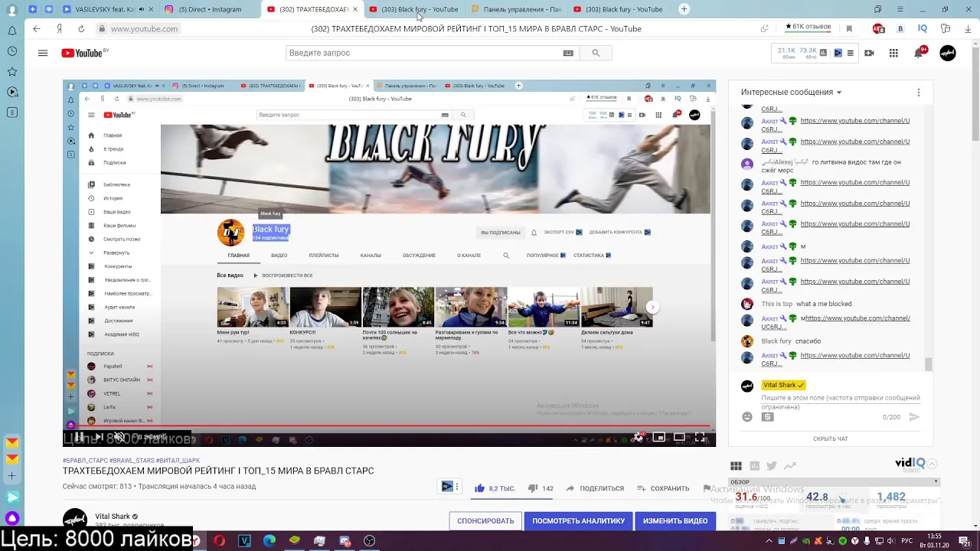Collapse the vidIQ panel with the chevron
Screen dimensions: 980x551
[932, 464]
